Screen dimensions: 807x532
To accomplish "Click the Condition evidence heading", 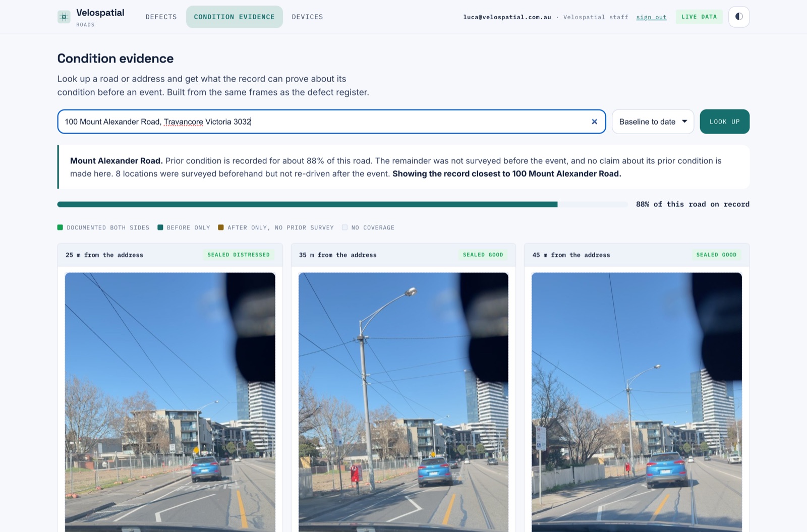I will [x=116, y=58].
